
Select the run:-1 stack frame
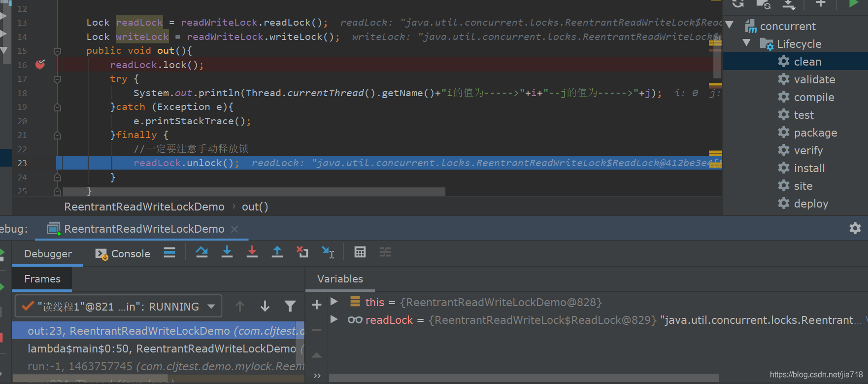(158, 366)
